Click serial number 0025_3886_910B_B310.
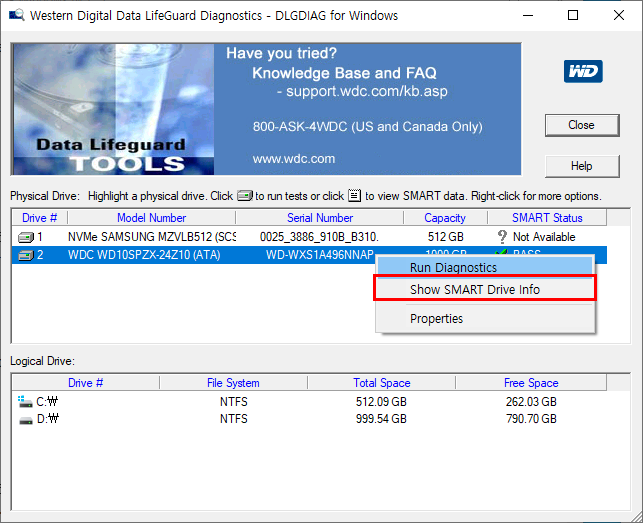The width and height of the screenshot is (643, 523). pyautogui.click(x=319, y=237)
